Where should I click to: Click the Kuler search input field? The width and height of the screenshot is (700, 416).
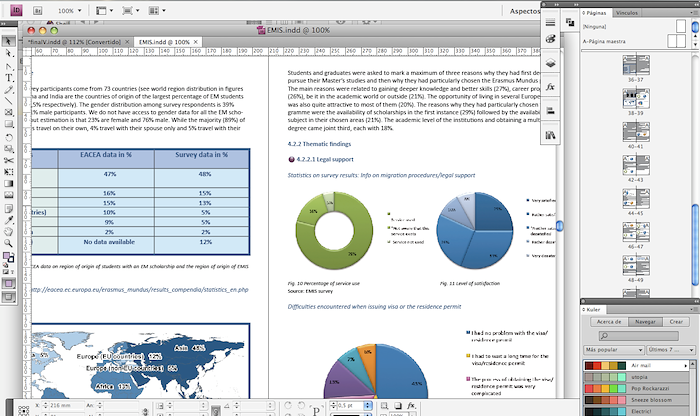(x=638, y=336)
